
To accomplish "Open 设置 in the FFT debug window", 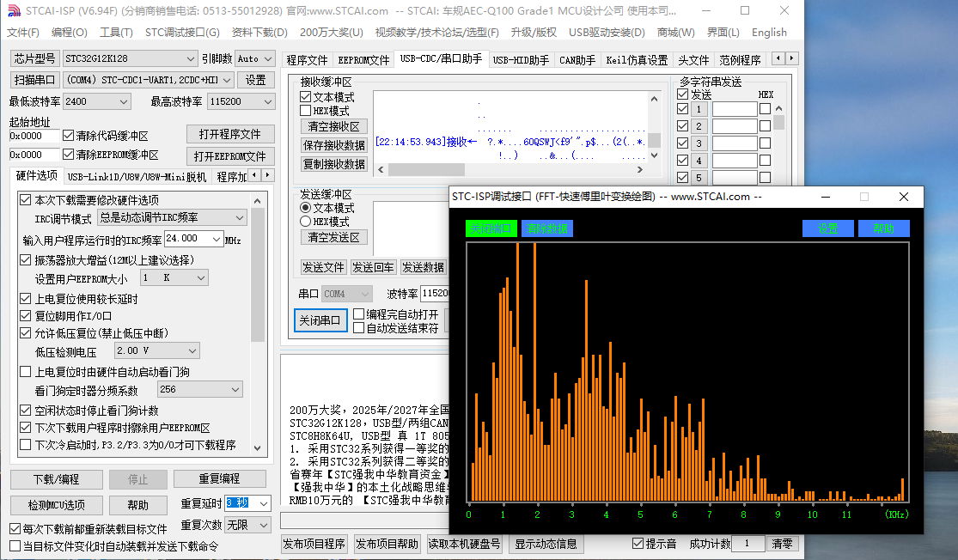I will click(828, 228).
